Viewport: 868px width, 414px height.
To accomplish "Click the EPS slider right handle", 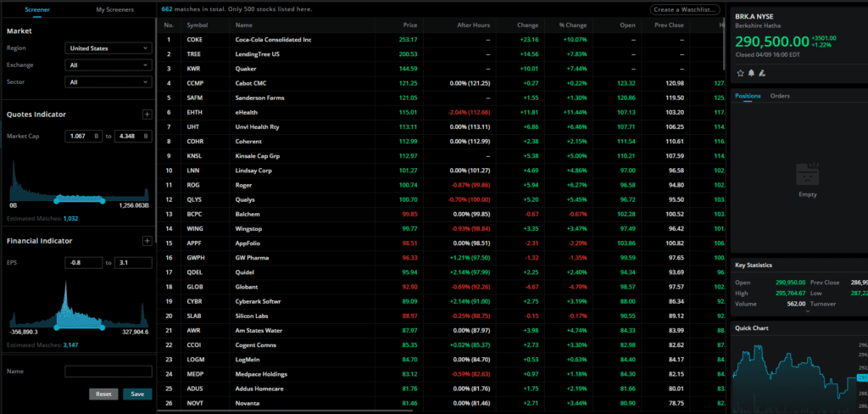I will 103,327.
